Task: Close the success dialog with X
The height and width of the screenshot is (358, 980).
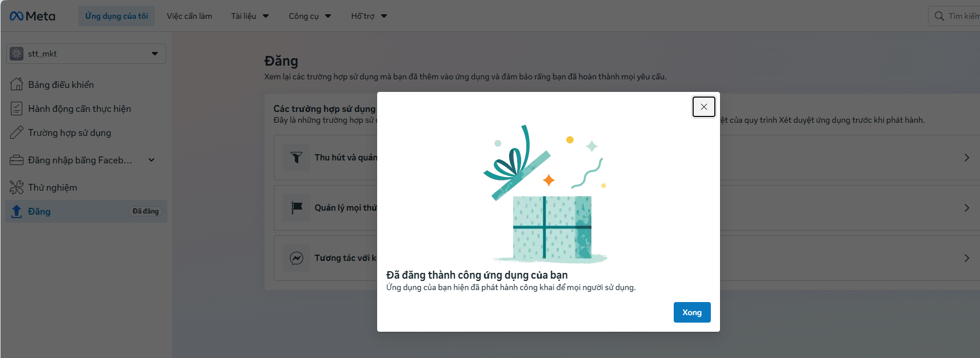Action: tap(704, 107)
